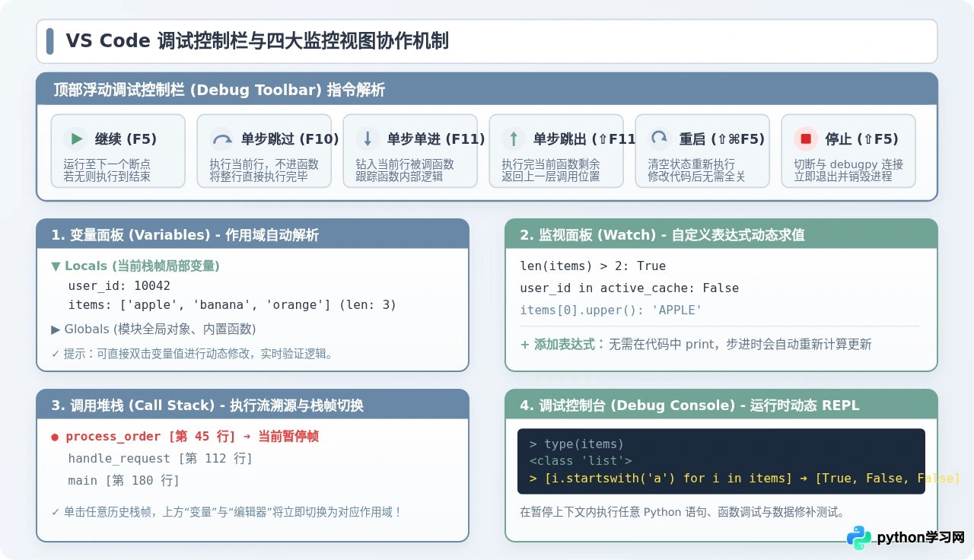Click the items[0].upper() watch expression

click(x=611, y=310)
